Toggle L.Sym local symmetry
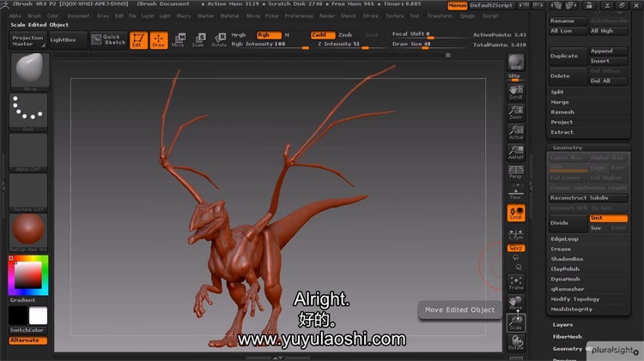The width and height of the screenshot is (644, 361). click(516, 234)
